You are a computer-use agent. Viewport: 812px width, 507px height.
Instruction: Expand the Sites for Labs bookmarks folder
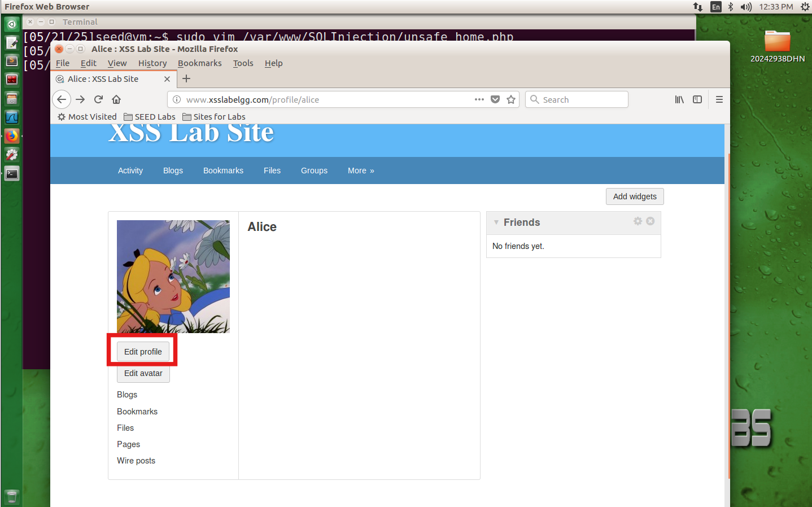coord(214,117)
